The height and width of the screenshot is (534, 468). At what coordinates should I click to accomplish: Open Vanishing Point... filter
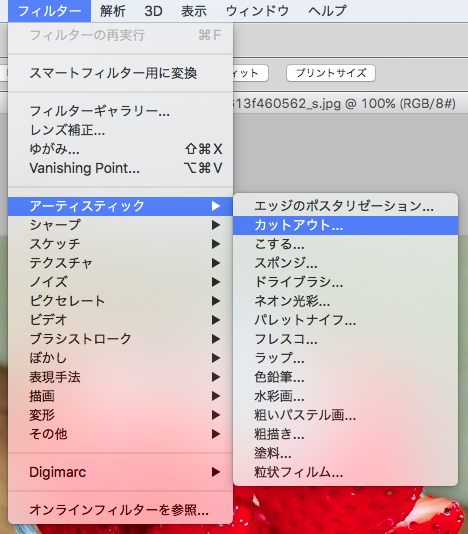[x=121, y=168]
